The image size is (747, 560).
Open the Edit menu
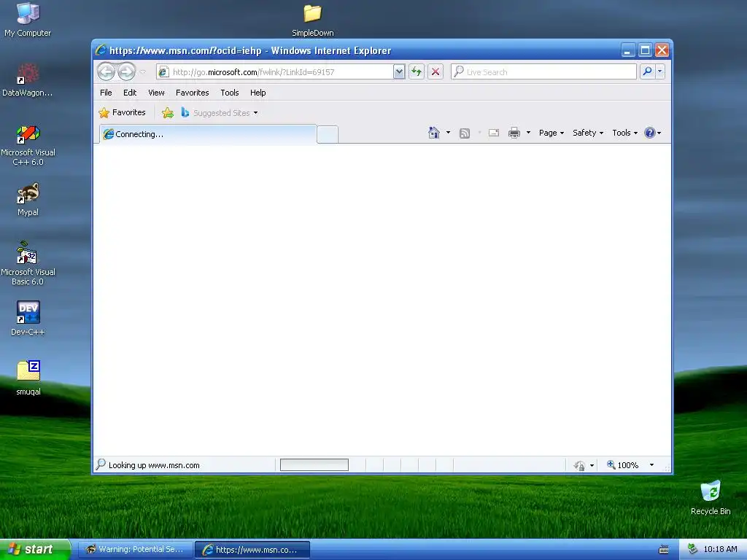(130, 93)
